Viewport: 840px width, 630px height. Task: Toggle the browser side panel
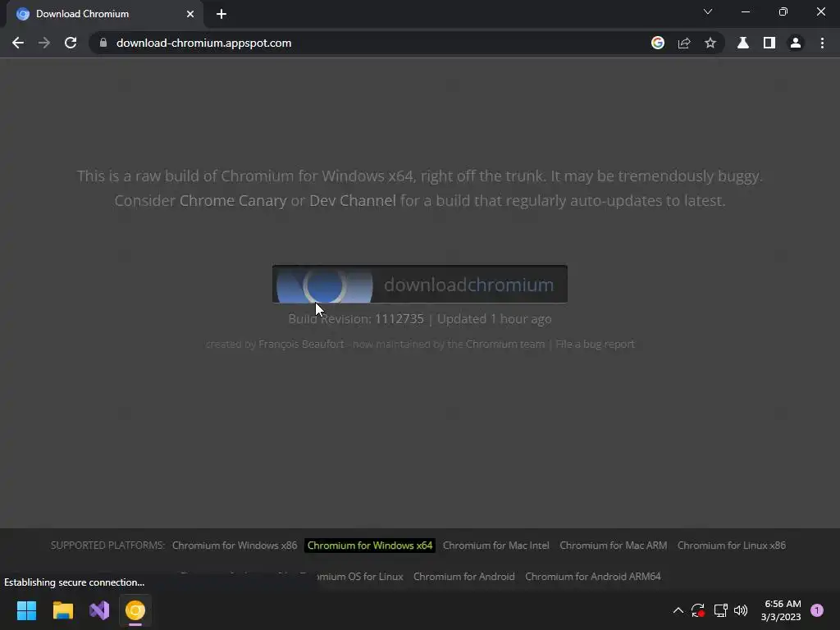[x=769, y=43]
